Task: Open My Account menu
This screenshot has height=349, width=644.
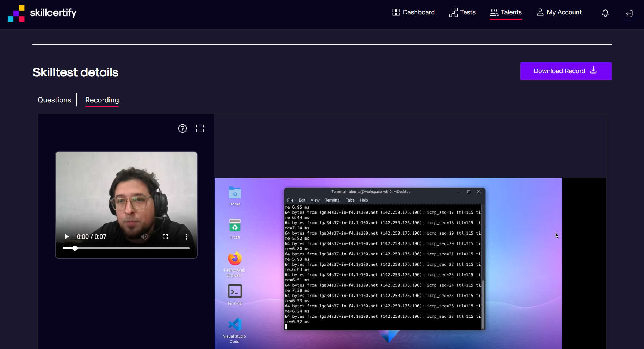Action: tap(559, 13)
